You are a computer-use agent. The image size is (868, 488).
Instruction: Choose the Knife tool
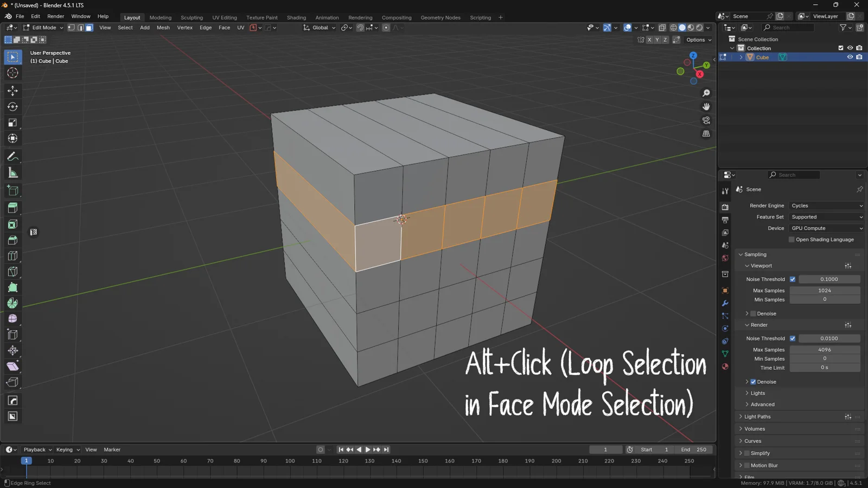coord(12,272)
